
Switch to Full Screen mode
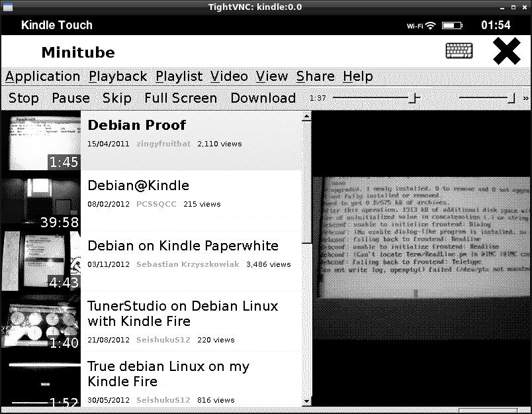pyautogui.click(x=181, y=98)
